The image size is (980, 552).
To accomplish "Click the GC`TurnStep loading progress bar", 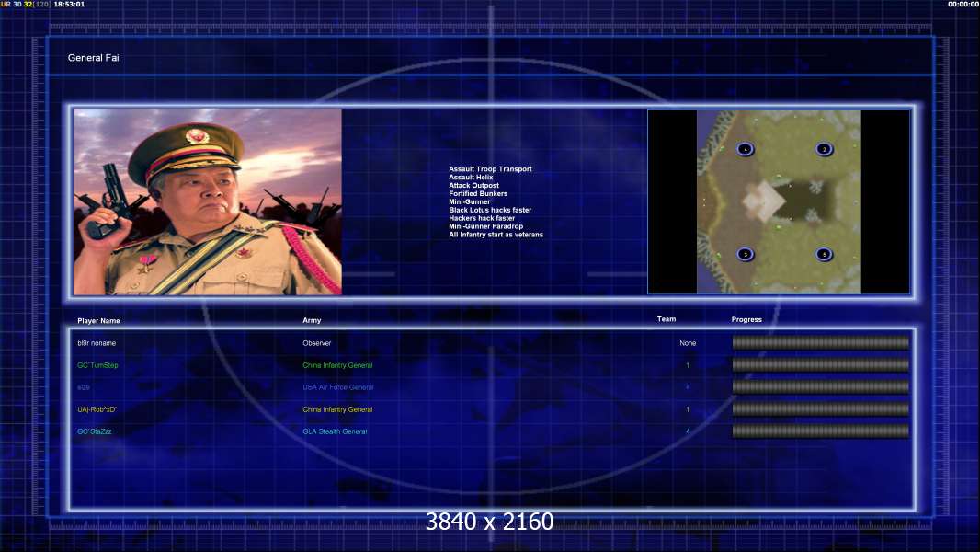I will click(821, 365).
